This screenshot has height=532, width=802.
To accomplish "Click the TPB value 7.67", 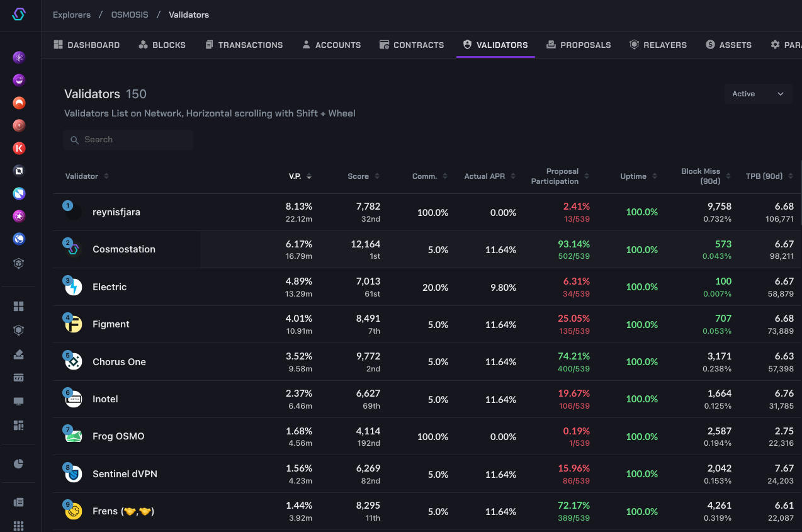I will [784, 468].
